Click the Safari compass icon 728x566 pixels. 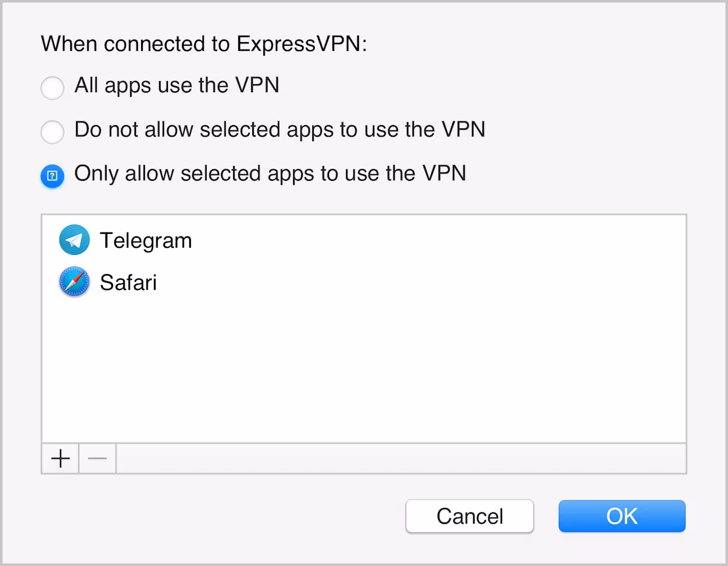click(x=74, y=282)
